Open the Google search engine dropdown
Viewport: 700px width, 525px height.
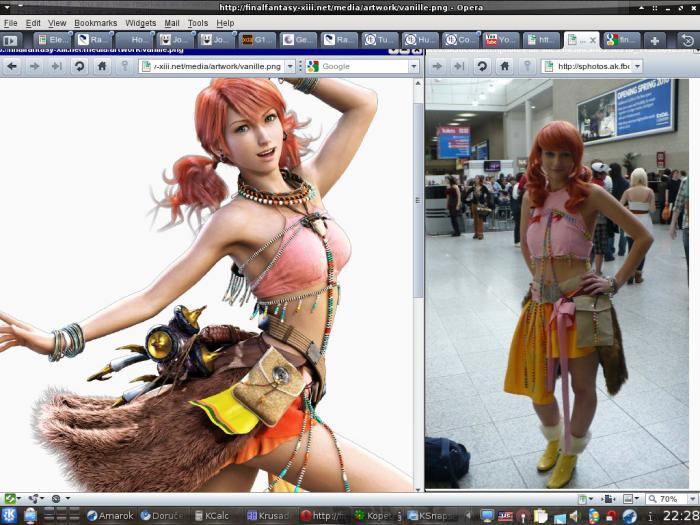(x=413, y=67)
